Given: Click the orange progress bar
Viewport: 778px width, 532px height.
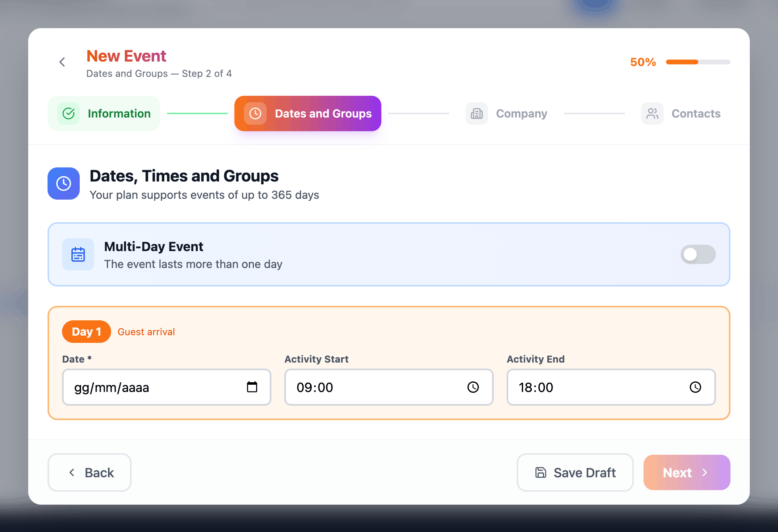Looking at the screenshot, I should pos(698,62).
